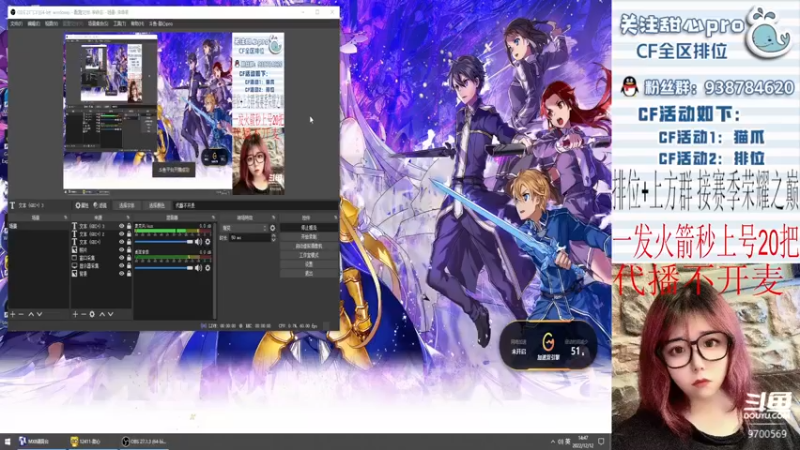The image size is (800, 450).
Task: Pop out the 来源 dock panel icon
Action: [128, 218]
